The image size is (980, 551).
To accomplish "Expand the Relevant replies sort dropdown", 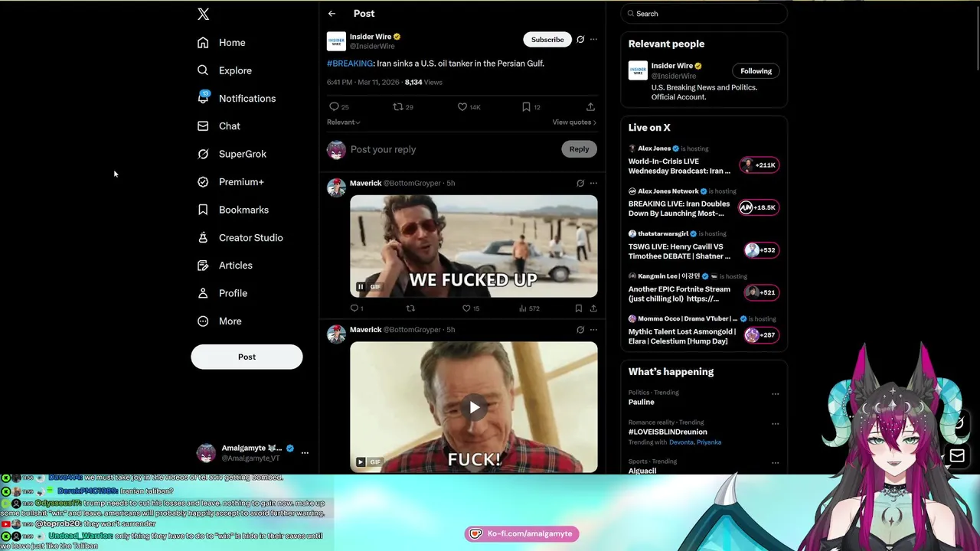I will tap(343, 122).
